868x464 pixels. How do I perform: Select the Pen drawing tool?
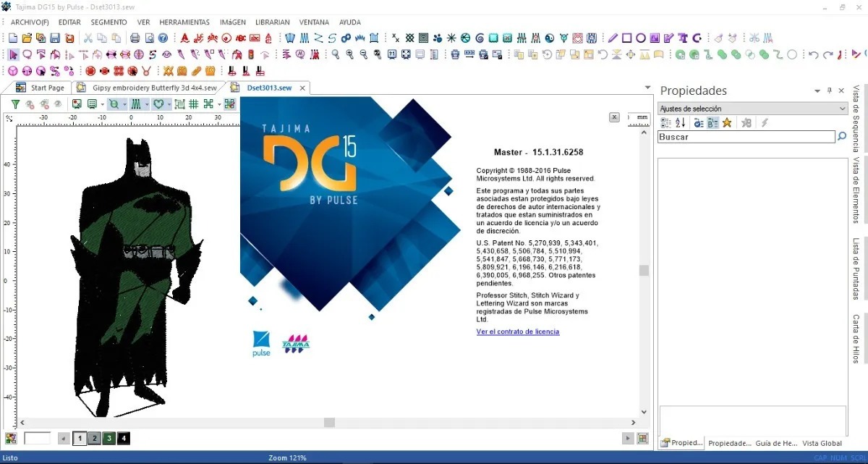pyautogui.click(x=612, y=38)
